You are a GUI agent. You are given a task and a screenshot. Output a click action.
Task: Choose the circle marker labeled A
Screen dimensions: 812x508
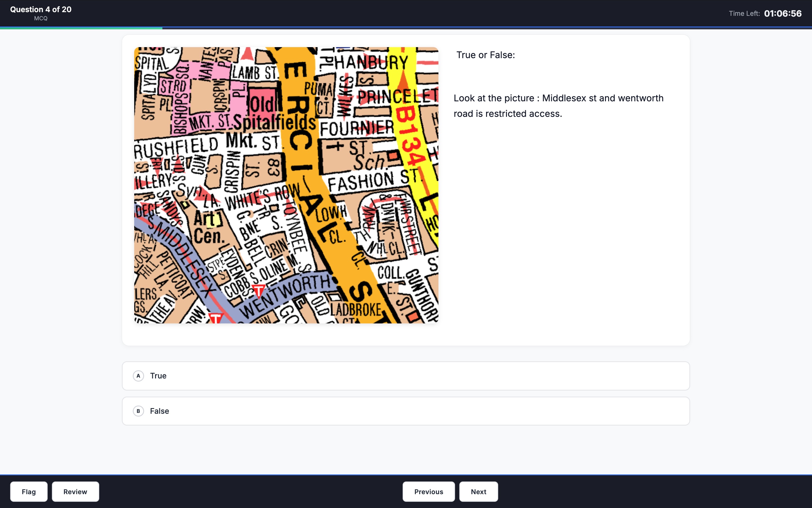click(x=138, y=376)
